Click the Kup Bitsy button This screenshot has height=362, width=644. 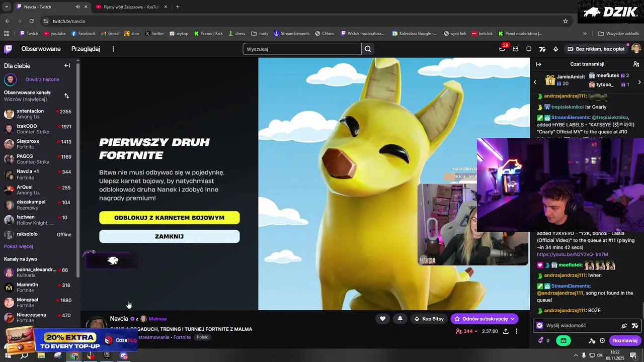pos(429,319)
